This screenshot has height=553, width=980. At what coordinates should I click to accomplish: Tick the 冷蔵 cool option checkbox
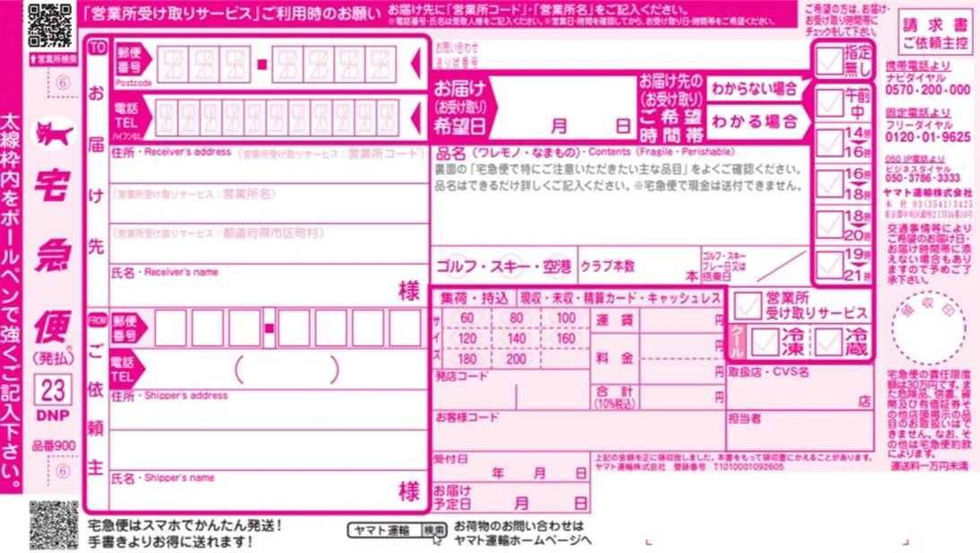827,342
